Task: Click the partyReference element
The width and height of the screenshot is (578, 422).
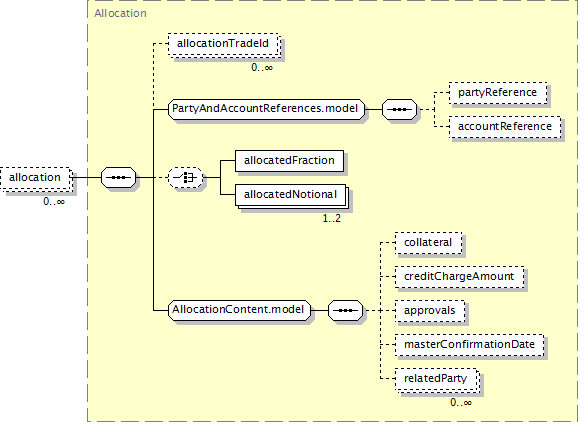Action: [498, 93]
